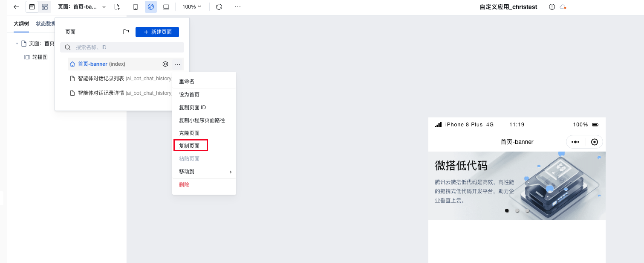Click the home icon beside 首页-banner
Screen dimensions: 644x263
click(72, 64)
